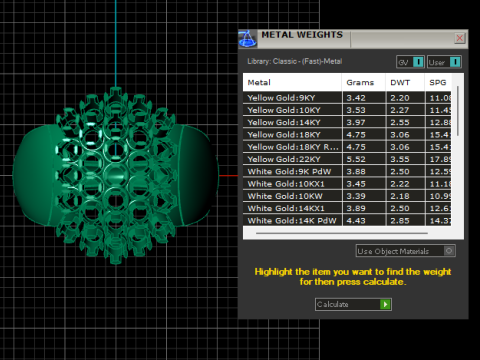Select the green beaded sphere model
480x360 pixels.
pyautogui.click(x=116, y=175)
